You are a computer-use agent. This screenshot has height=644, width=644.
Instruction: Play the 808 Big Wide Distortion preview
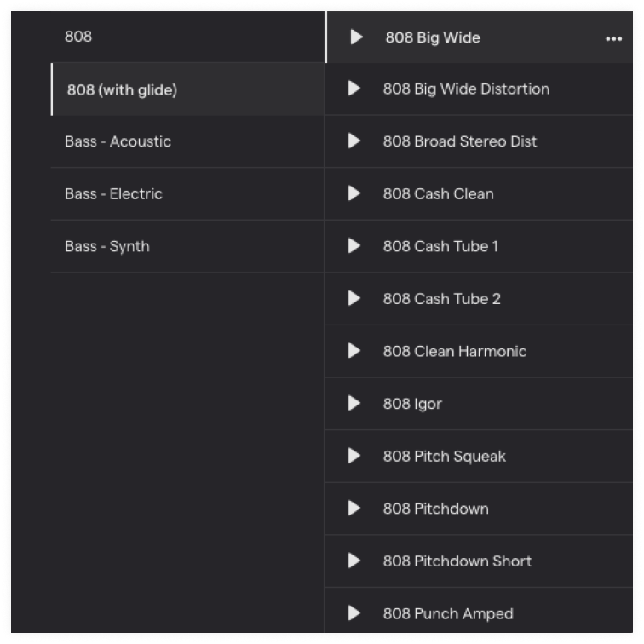(x=354, y=89)
